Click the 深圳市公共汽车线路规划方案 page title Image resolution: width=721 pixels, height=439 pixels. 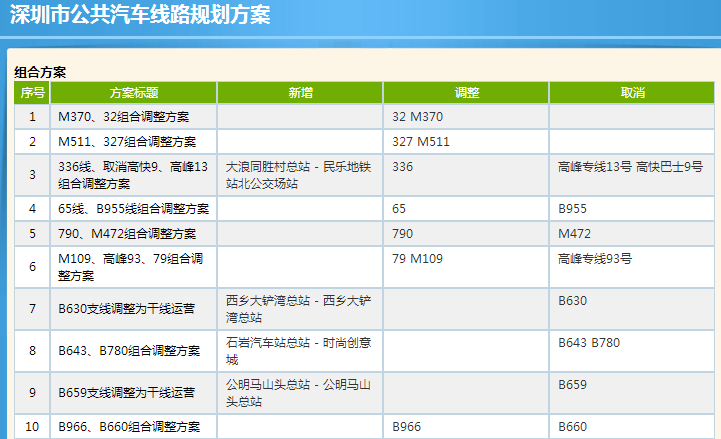pos(139,15)
